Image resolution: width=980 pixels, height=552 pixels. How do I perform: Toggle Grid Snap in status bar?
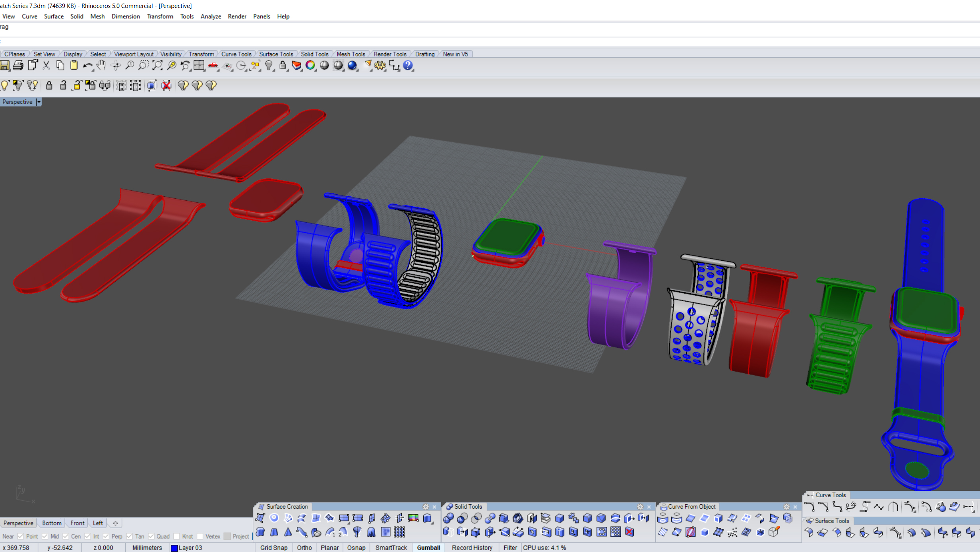tap(273, 548)
